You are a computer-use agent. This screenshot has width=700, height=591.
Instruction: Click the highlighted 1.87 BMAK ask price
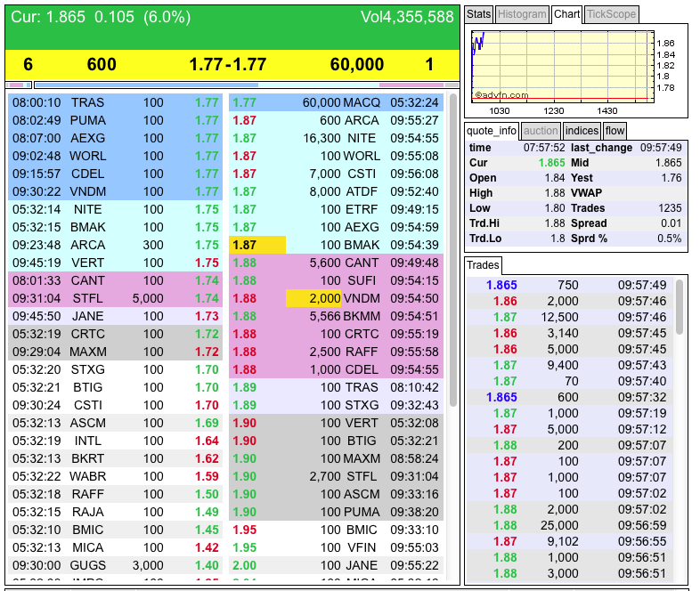[257, 245]
